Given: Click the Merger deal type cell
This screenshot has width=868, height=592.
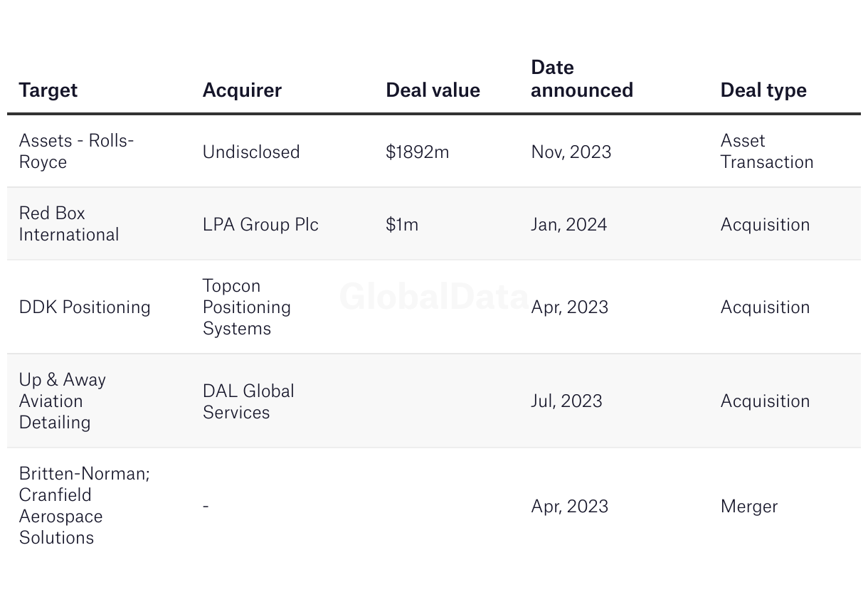Looking at the screenshot, I should click(749, 507).
